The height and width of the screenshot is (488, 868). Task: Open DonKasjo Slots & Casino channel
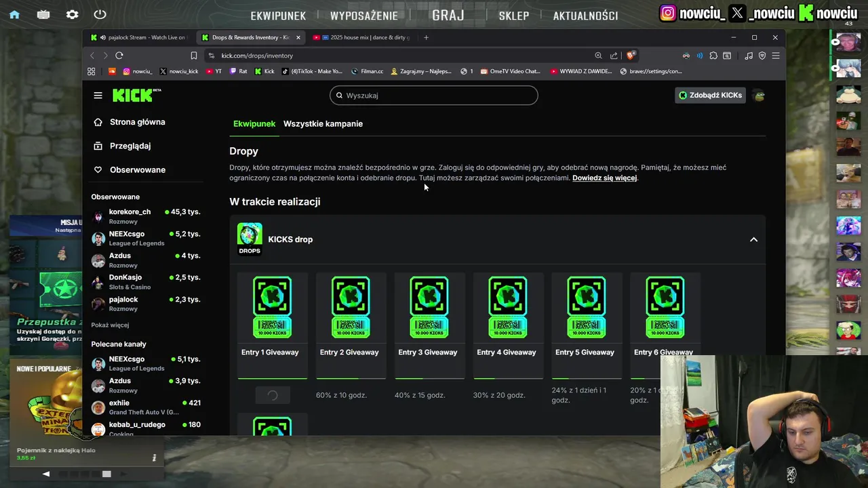click(x=146, y=281)
